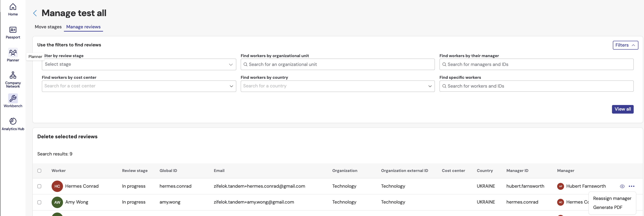The height and width of the screenshot is (216, 644).
Task: Focus the organizational unit search field
Action: pos(337,64)
